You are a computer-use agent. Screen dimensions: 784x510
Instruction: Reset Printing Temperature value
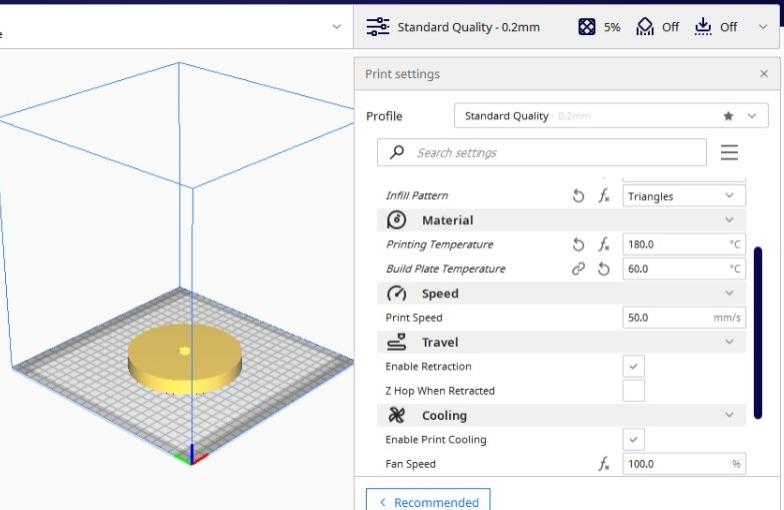coord(578,244)
